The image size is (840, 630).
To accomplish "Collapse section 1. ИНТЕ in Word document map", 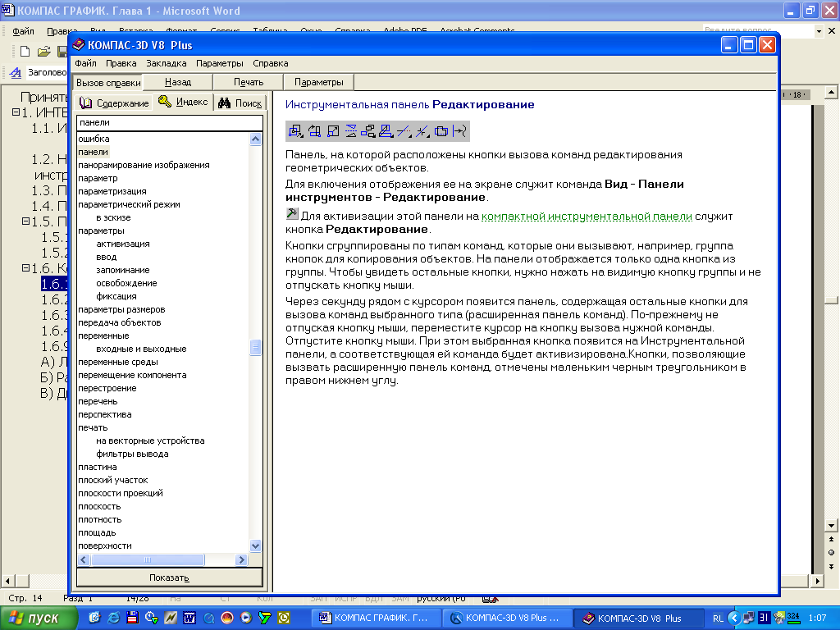I will (16, 112).
